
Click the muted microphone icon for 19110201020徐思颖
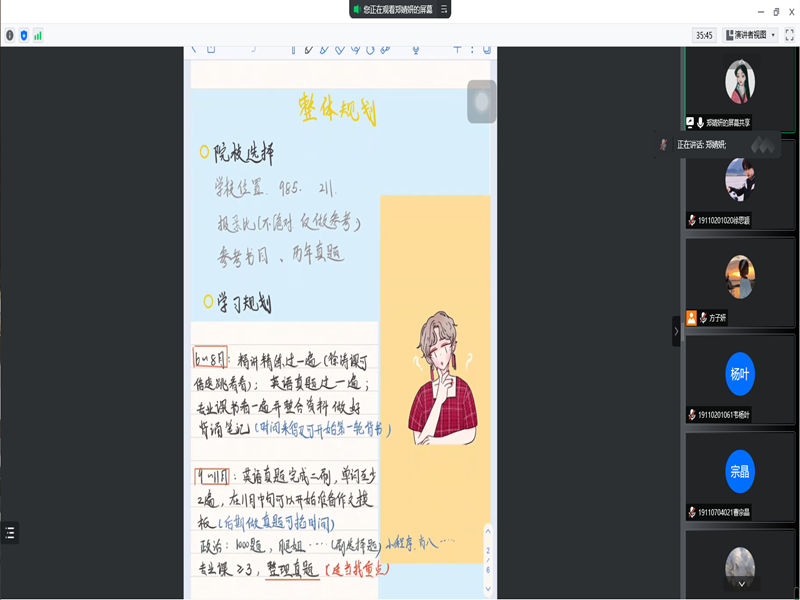[692, 220]
